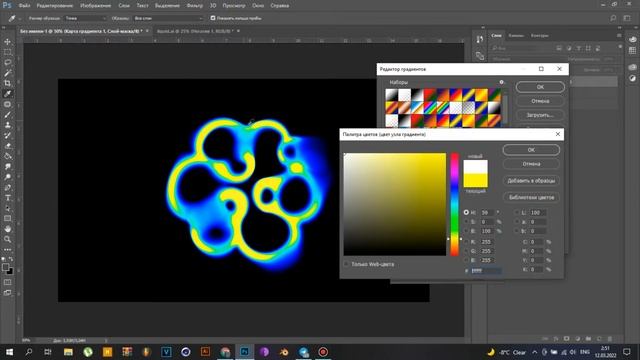Image resolution: width=640 pixels, height=360 pixels.
Task: Change screen mode icon at toolbox bottom
Action: [7, 293]
